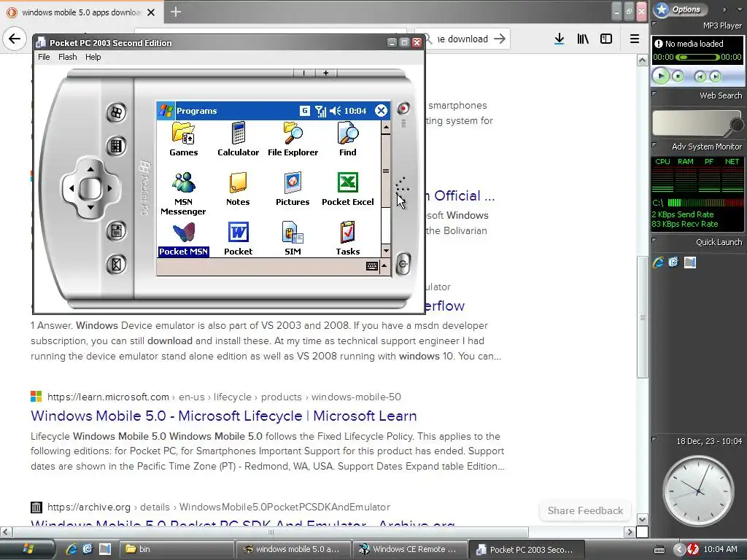Expand hidden system tray icons
747x560 pixels.
(678, 550)
